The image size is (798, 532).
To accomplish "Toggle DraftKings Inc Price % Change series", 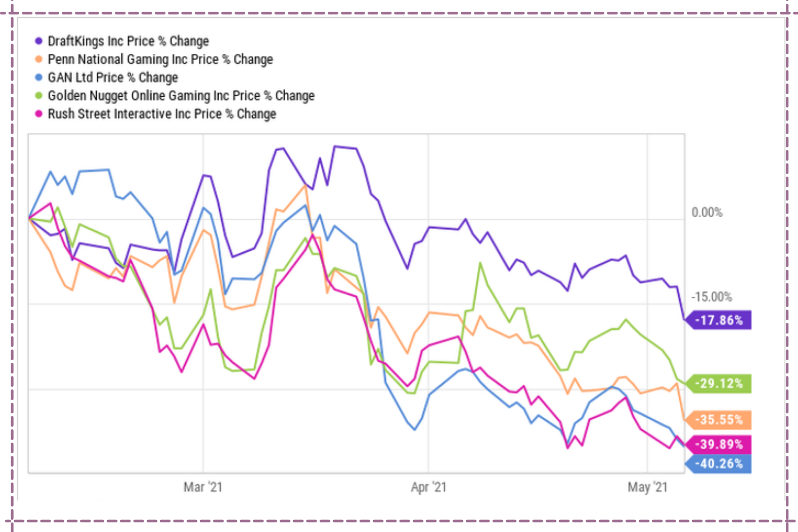I will (128, 41).
